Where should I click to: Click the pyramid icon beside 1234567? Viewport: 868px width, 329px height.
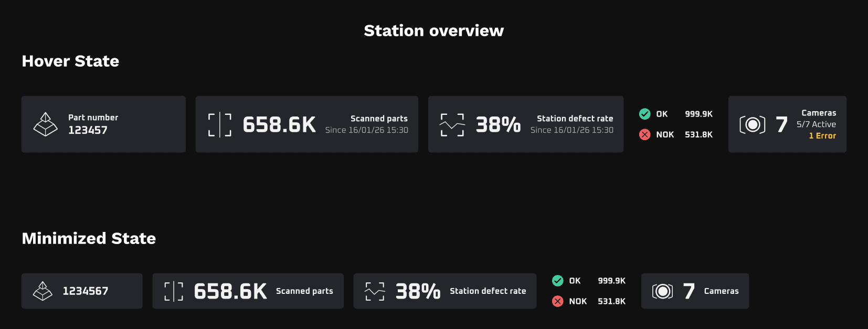coord(43,291)
